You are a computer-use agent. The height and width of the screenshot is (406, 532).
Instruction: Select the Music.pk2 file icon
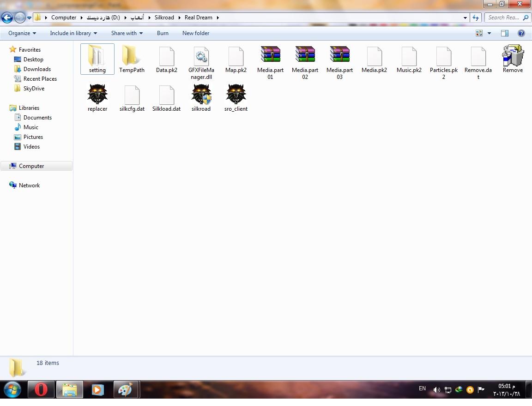(x=409, y=56)
